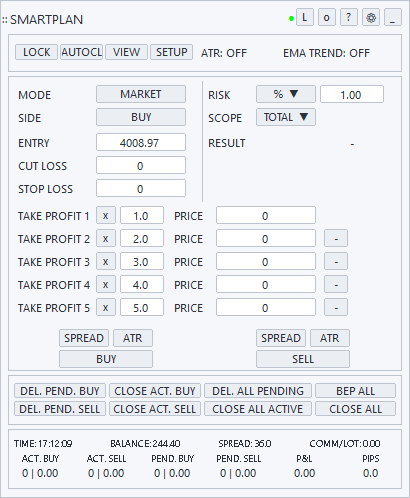The width and height of the screenshot is (410, 498).
Task: Click the risk value field 1.00
Action: tap(352, 94)
